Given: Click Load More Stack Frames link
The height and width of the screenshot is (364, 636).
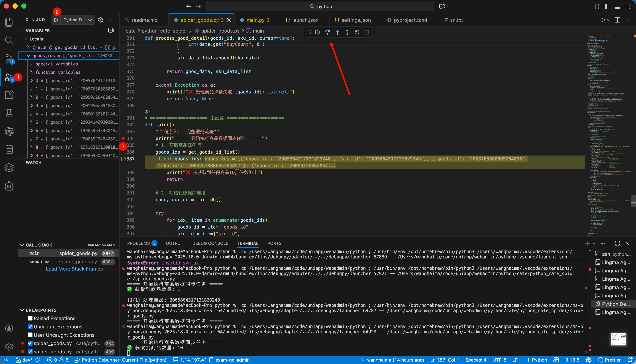Looking at the screenshot, I should [x=74, y=269].
